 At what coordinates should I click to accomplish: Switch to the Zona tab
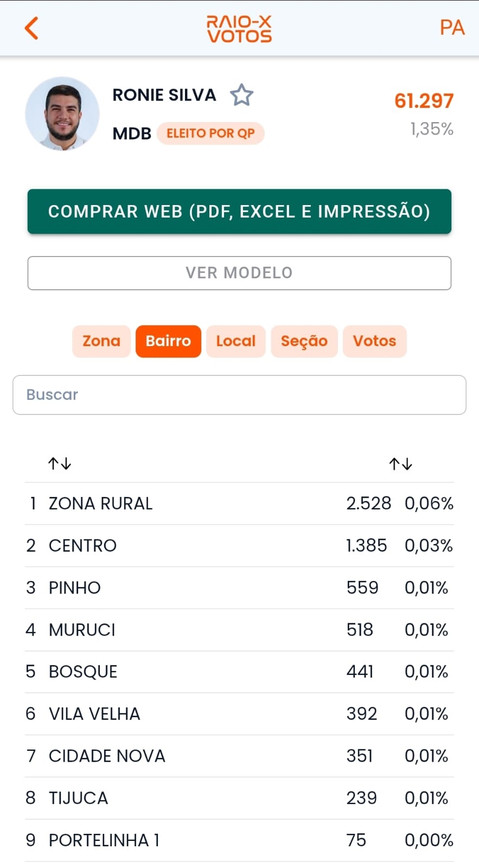(101, 341)
